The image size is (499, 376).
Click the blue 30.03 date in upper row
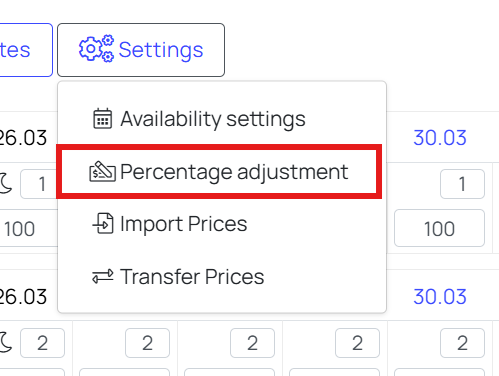coord(440,137)
